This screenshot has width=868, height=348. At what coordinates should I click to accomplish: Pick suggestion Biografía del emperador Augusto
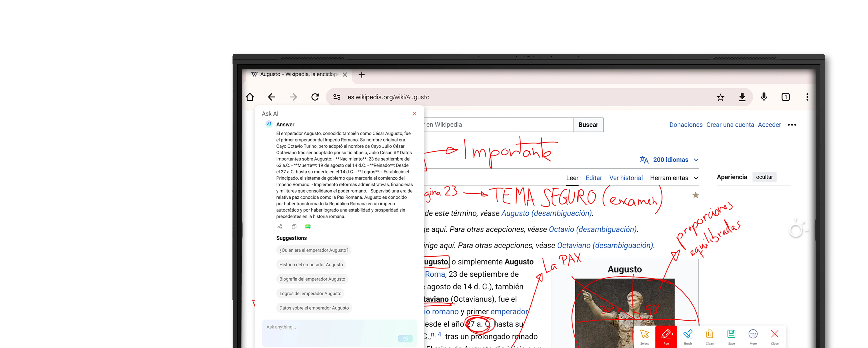tap(312, 279)
